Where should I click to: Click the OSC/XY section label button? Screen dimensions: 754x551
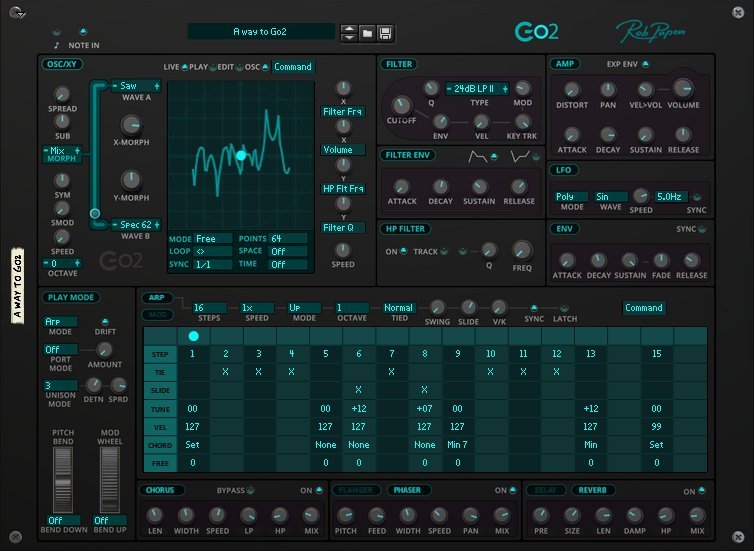(62, 64)
